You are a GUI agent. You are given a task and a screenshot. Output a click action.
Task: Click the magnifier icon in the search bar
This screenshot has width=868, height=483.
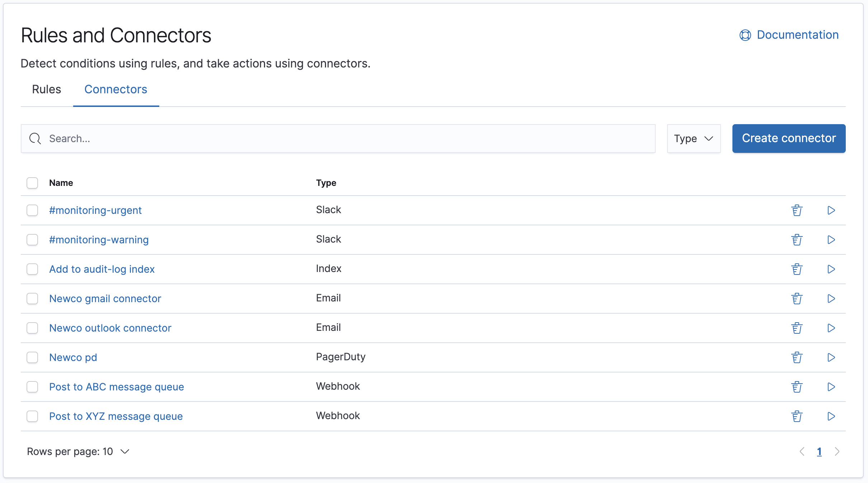[x=35, y=139]
